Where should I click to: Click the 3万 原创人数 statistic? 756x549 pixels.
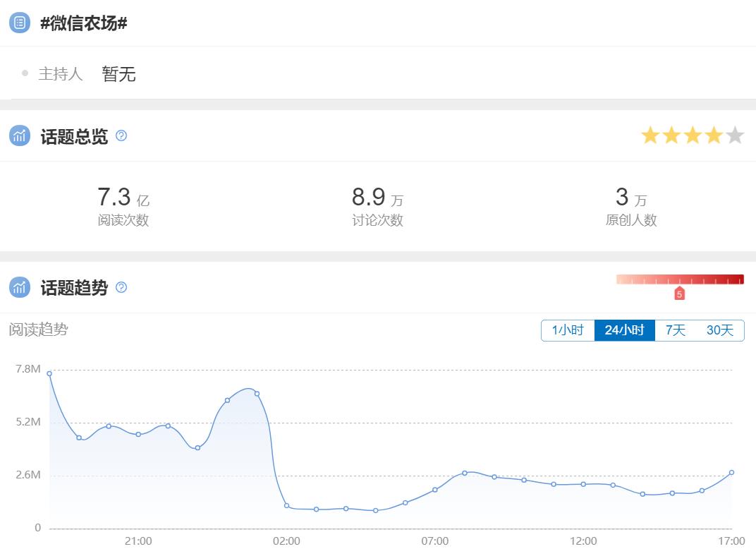(x=631, y=205)
